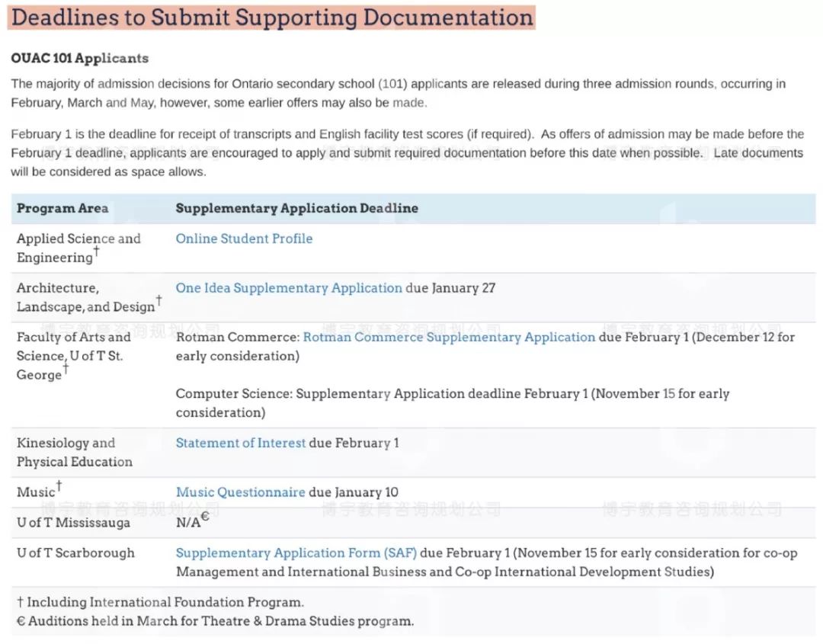This screenshot has width=823, height=644.
Task: Click paragraph starting 'February 1 is the deadline'
Action: click(x=407, y=152)
